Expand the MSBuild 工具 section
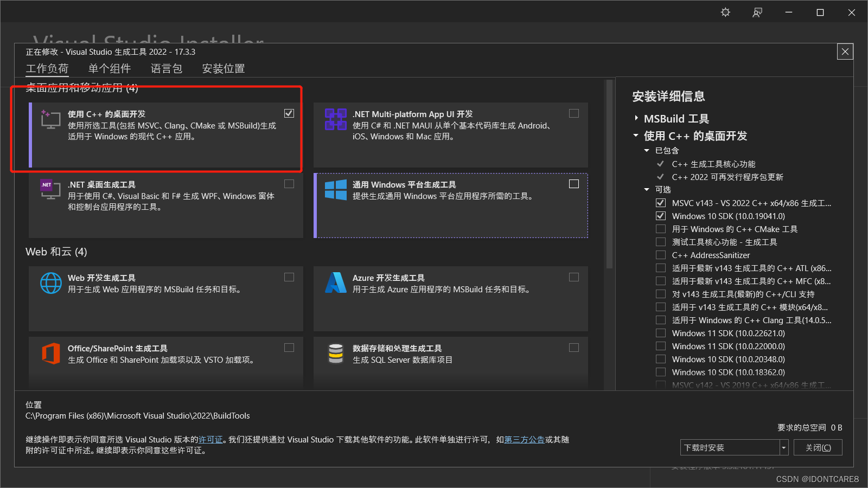The height and width of the screenshot is (488, 868). point(635,118)
